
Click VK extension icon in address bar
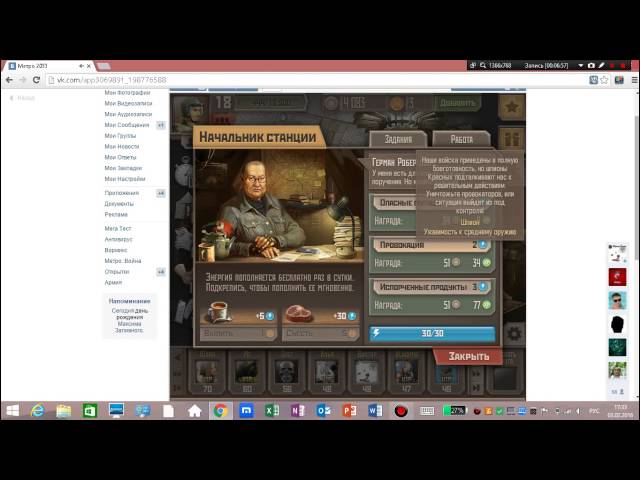(x=594, y=80)
